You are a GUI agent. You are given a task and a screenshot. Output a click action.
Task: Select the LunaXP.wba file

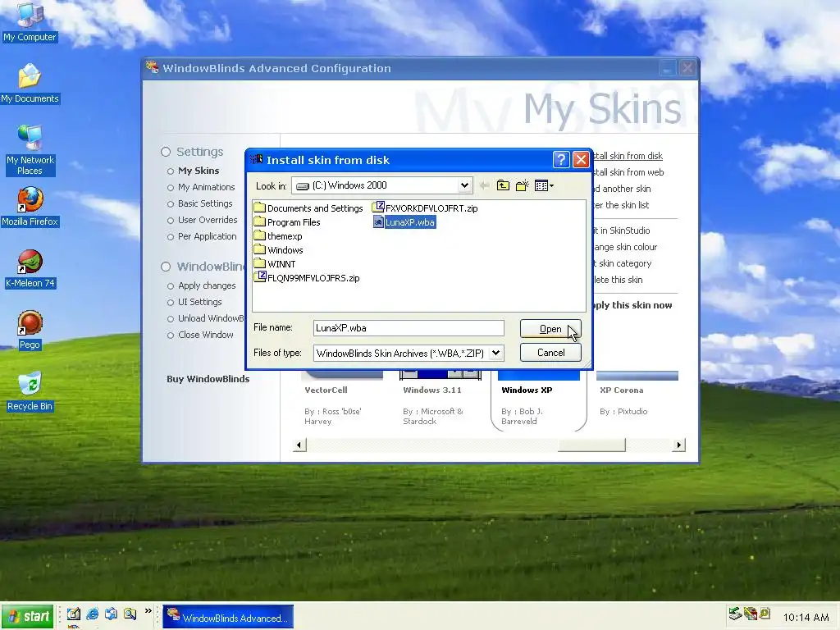coord(404,222)
